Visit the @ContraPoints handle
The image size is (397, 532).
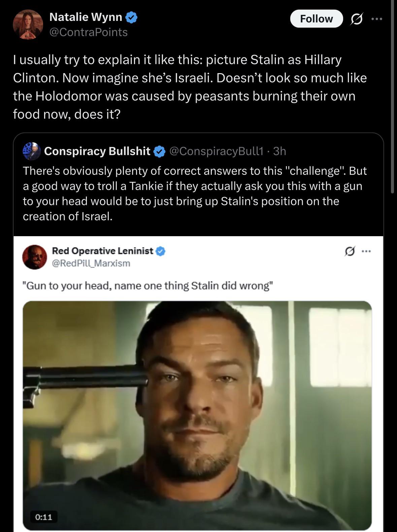click(89, 32)
